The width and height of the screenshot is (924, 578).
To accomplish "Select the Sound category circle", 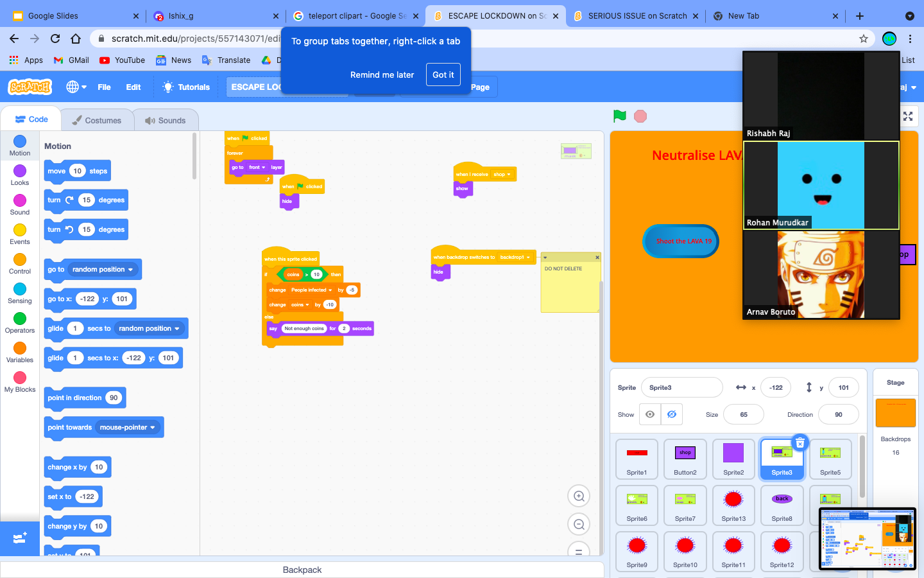I will point(20,200).
